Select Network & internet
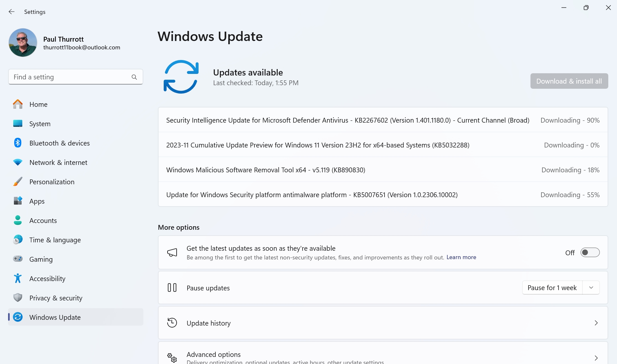Viewport: 617px width, 364px height. (x=76, y=162)
